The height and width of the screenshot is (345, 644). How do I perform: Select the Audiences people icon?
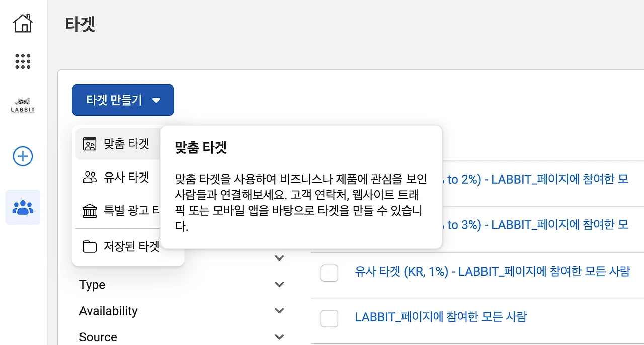click(23, 207)
